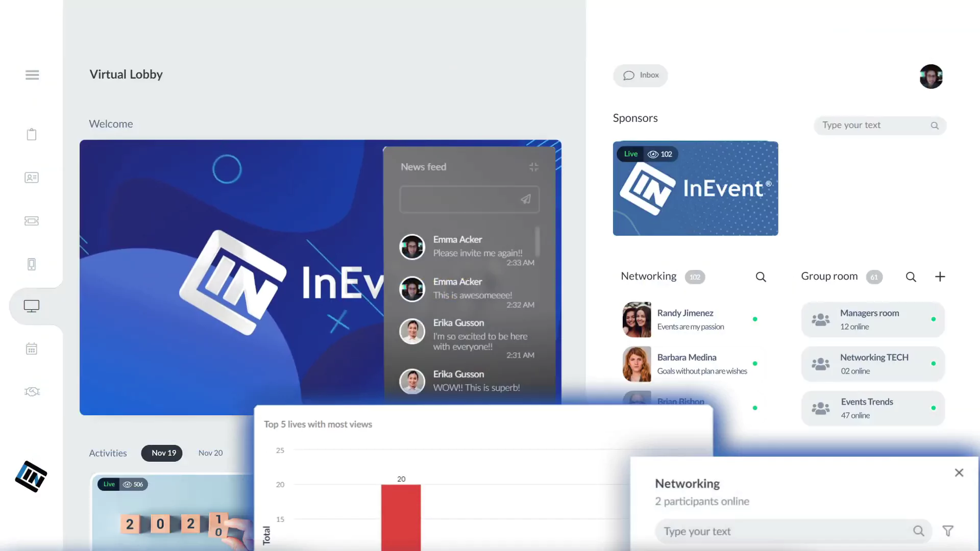
Task: Click the InEvent logo in sidebar
Action: tap(31, 477)
